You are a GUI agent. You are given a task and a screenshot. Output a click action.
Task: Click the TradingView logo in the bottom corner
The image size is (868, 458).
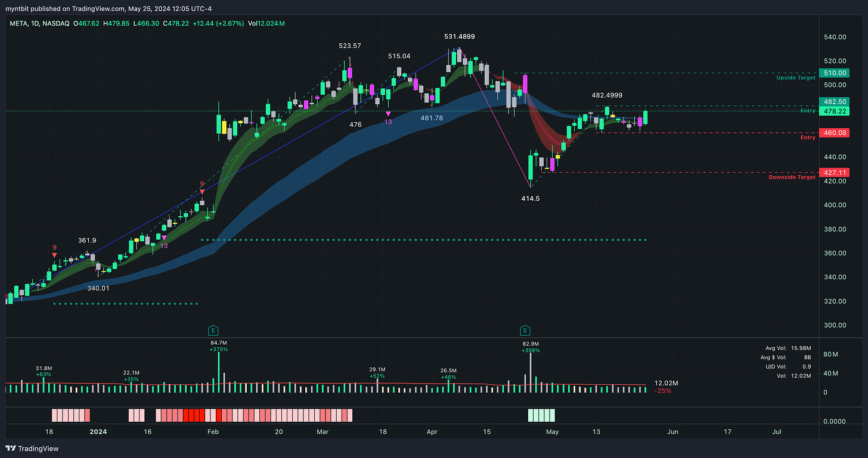click(x=32, y=448)
